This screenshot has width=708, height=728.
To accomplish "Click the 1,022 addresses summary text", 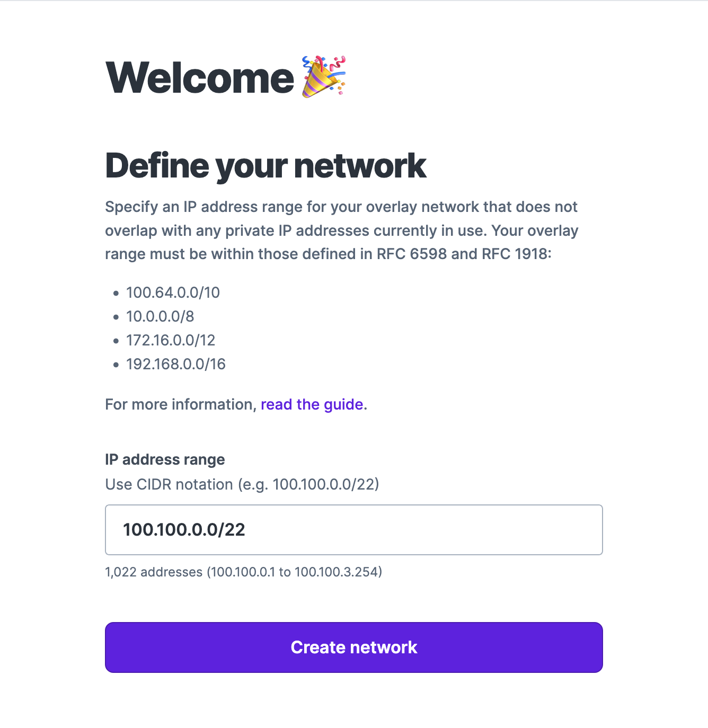I will [244, 572].
